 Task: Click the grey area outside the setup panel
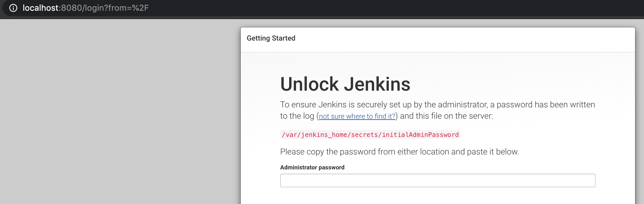pos(119,119)
